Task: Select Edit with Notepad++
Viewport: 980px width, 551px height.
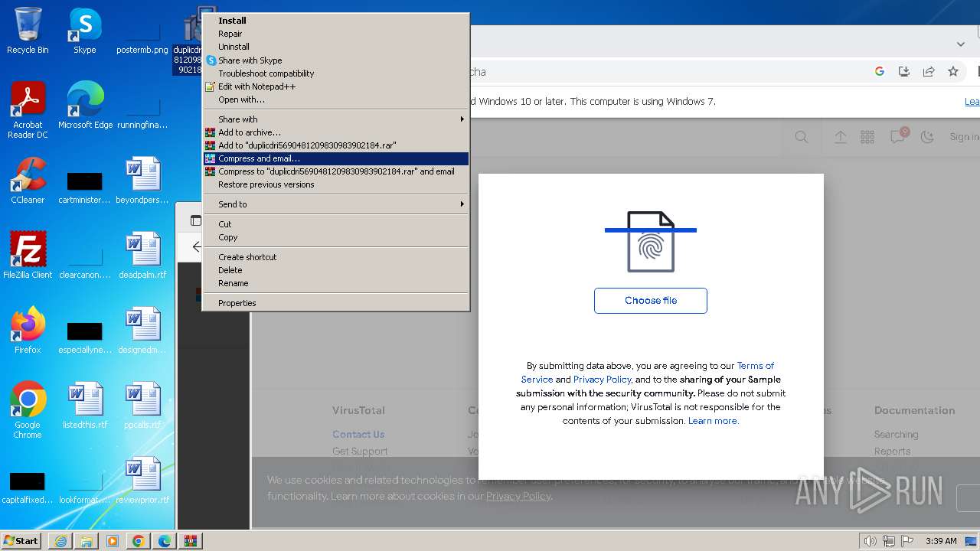Action: click(x=335, y=86)
